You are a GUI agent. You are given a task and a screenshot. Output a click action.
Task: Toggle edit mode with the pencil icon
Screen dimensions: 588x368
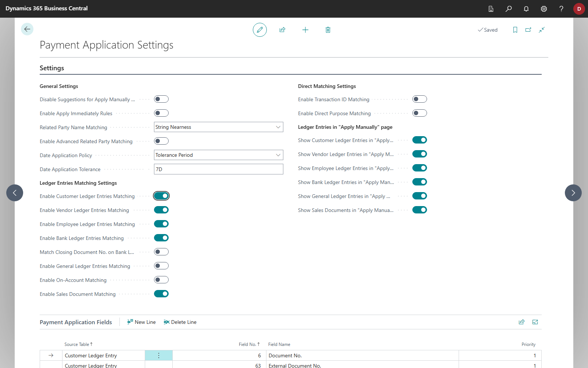tap(260, 30)
